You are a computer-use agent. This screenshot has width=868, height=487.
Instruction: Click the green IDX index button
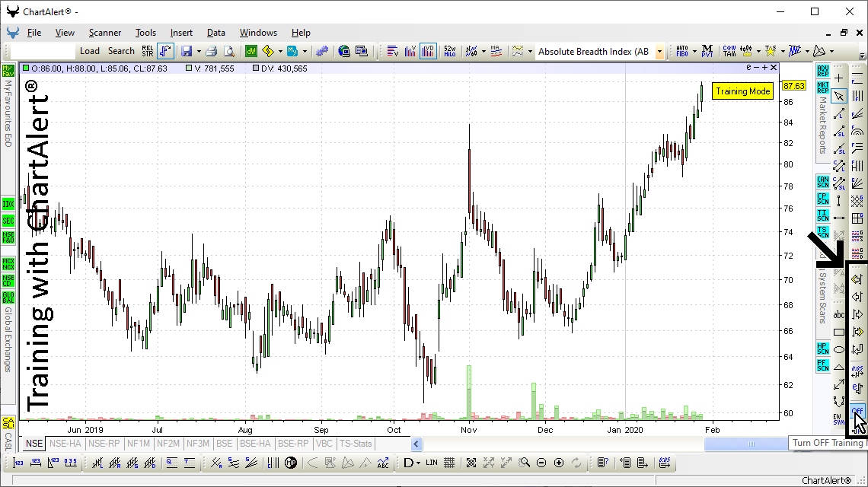point(8,204)
